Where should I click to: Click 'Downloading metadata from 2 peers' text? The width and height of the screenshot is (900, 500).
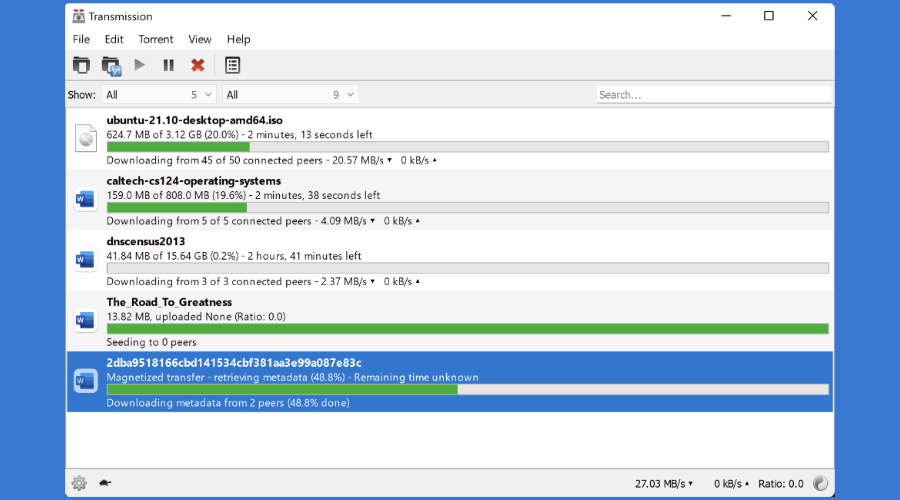tap(195, 403)
